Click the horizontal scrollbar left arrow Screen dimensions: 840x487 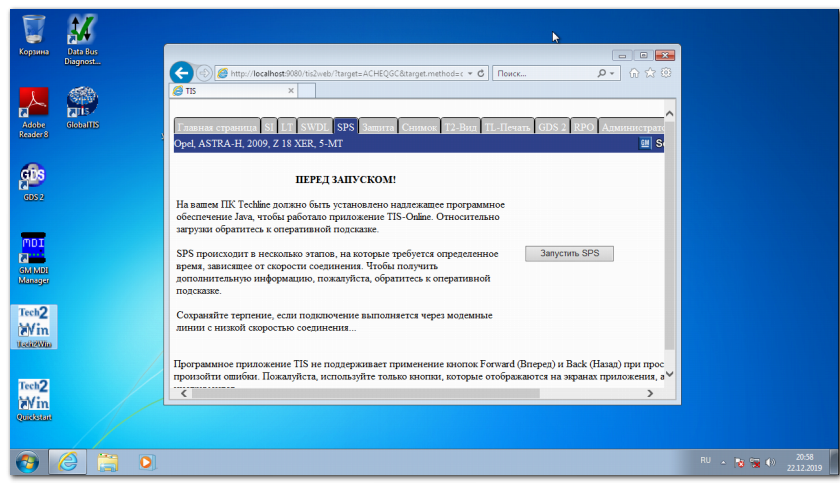[184, 393]
